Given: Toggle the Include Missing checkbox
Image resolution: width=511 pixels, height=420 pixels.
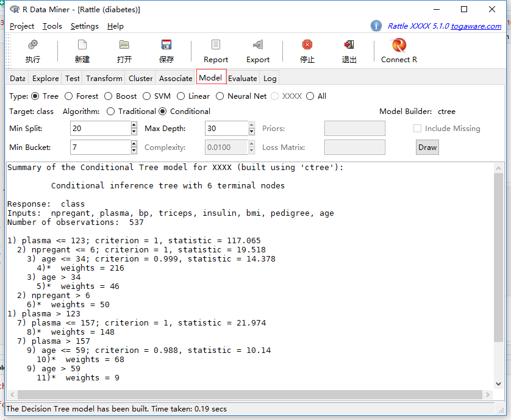Looking at the screenshot, I should pos(417,129).
